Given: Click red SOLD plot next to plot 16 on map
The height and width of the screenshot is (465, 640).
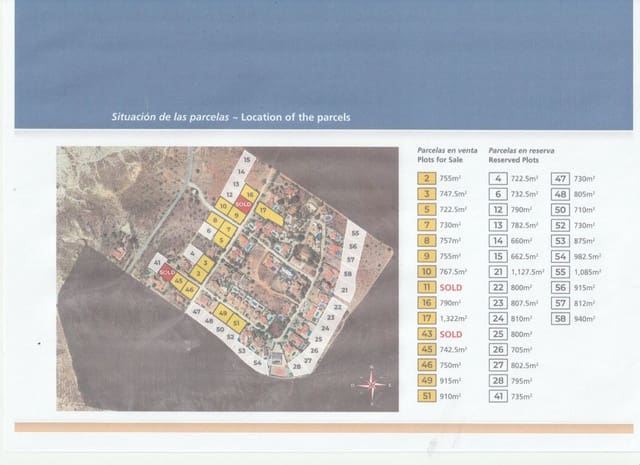Looking at the screenshot, I should click(x=243, y=203).
